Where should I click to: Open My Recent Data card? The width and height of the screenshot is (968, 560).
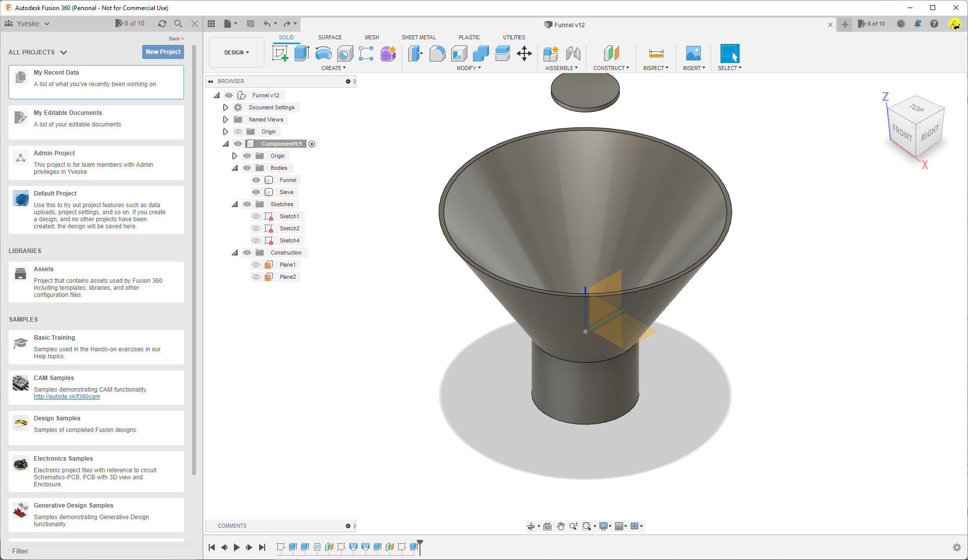[x=96, y=82]
